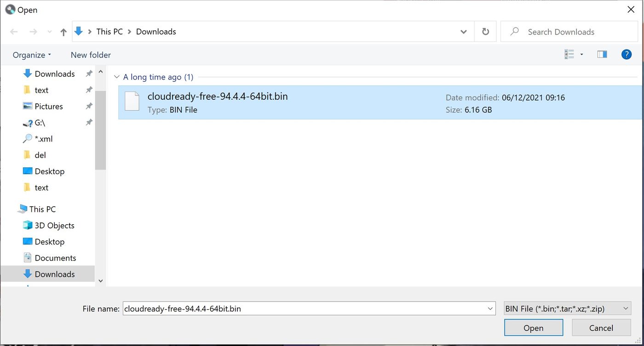Click the sidebar scroll down arrow
The image size is (644, 346).
101,281
